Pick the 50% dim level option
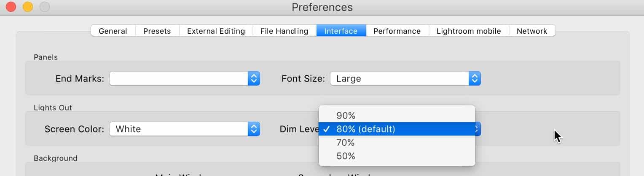The height and width of the screenshot is (176, 644). (397, 156)
